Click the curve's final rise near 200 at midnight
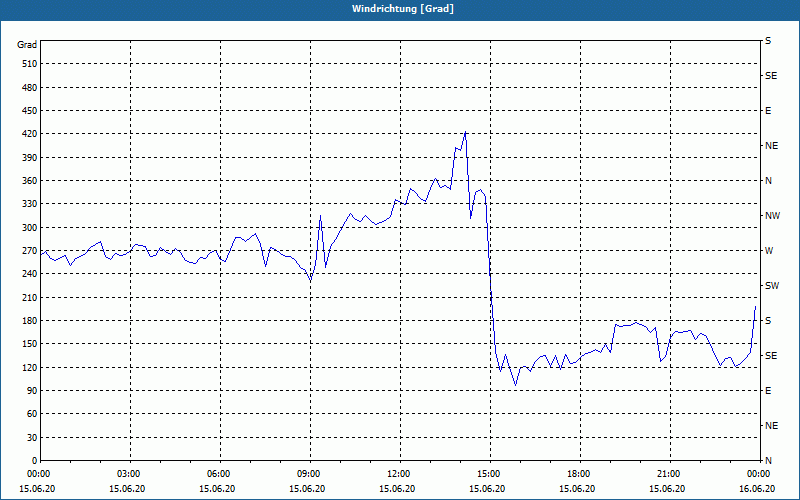 click(x=755, y=306)
